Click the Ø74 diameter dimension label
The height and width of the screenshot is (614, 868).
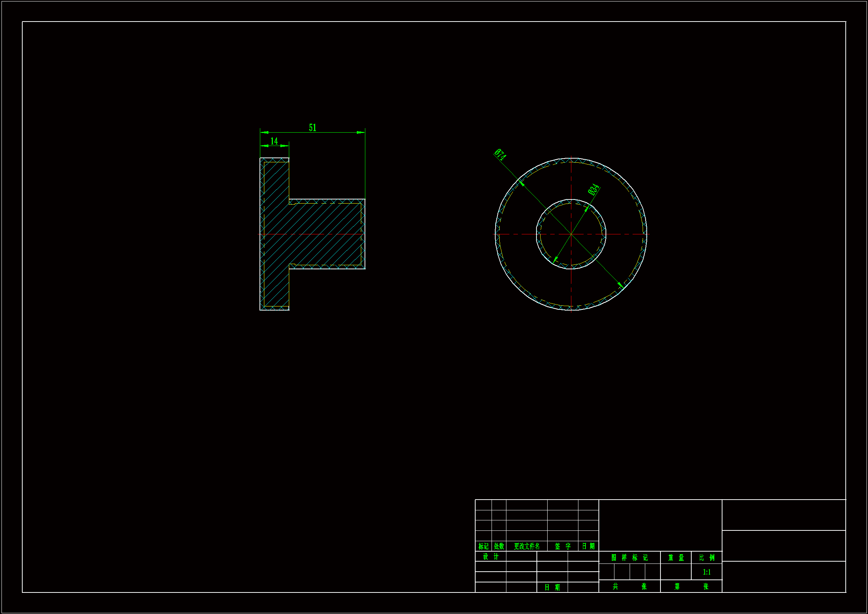point(500,155)
